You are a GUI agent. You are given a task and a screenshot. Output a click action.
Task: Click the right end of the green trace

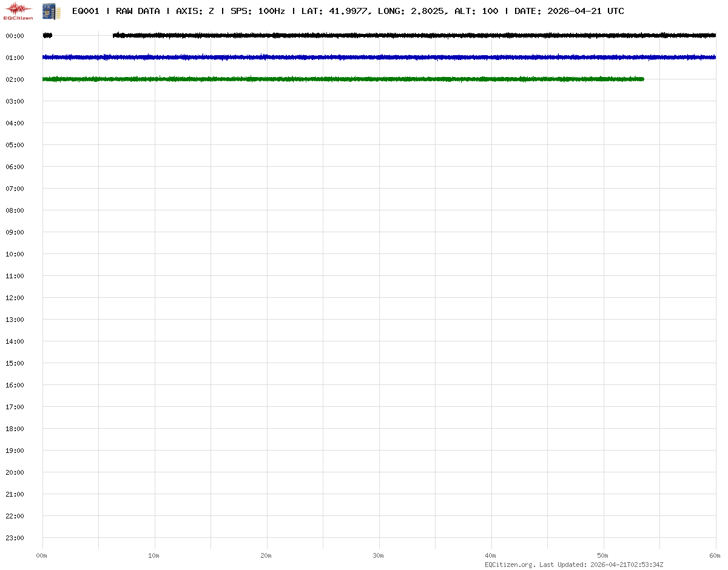(641, 79)
